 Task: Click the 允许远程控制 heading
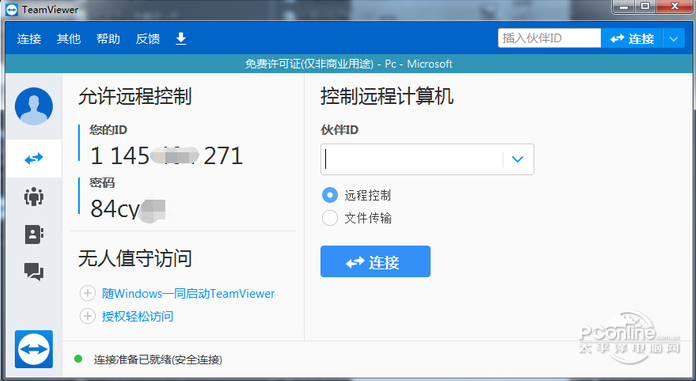pyautogui.click(x=135, y=96)
